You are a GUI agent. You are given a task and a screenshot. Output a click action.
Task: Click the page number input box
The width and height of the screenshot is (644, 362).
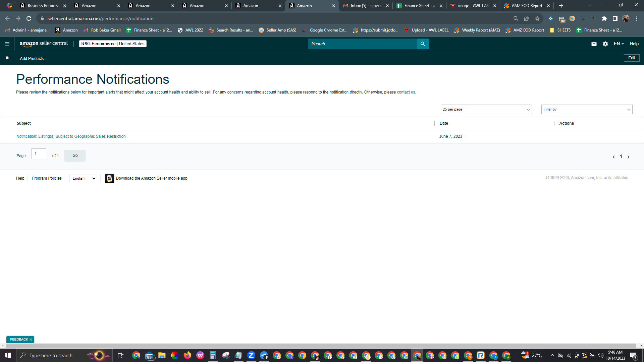(x=39, y=154)
